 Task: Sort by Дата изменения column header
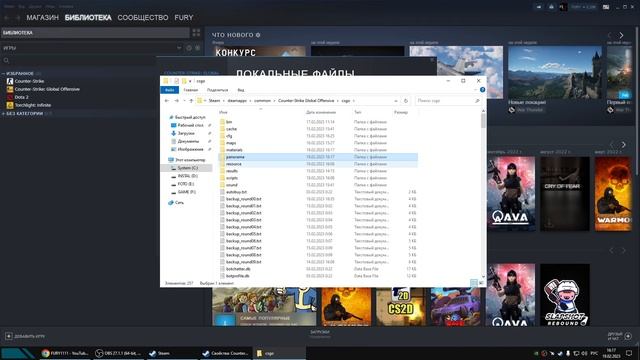[x=321, y=112]
